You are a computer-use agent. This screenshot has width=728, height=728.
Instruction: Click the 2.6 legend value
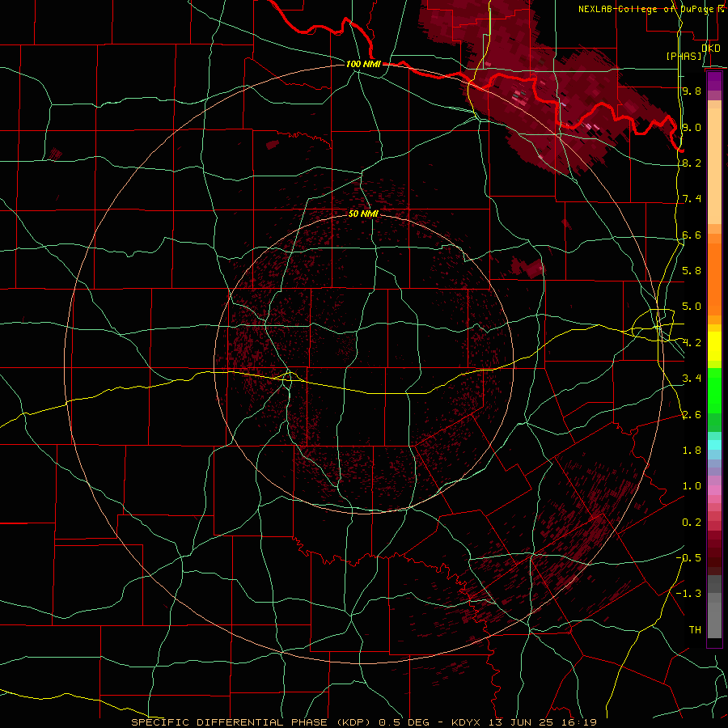[x=692, y=415]
